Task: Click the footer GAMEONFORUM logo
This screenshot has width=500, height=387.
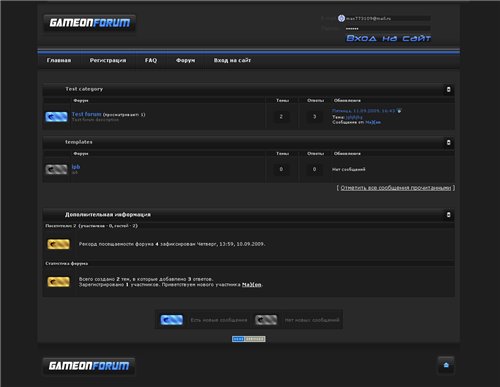Action: [x=89, y=366]
